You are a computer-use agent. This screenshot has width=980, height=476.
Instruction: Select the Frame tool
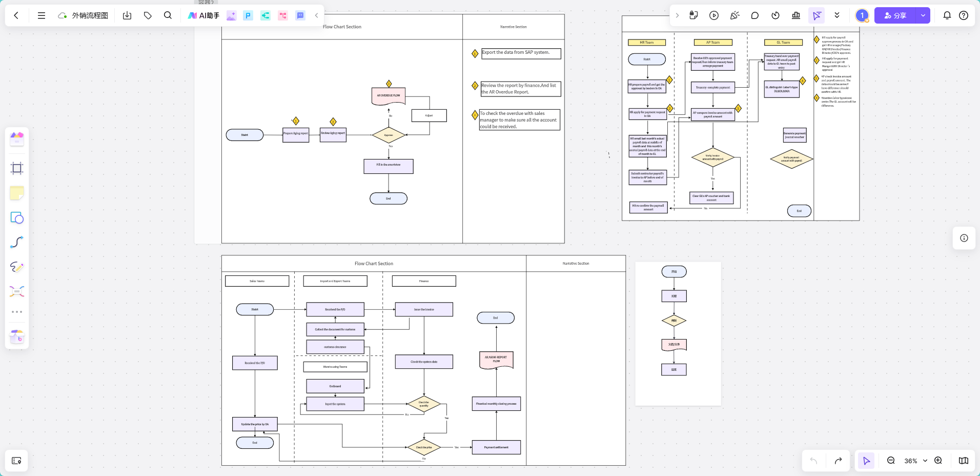point(17,168)
